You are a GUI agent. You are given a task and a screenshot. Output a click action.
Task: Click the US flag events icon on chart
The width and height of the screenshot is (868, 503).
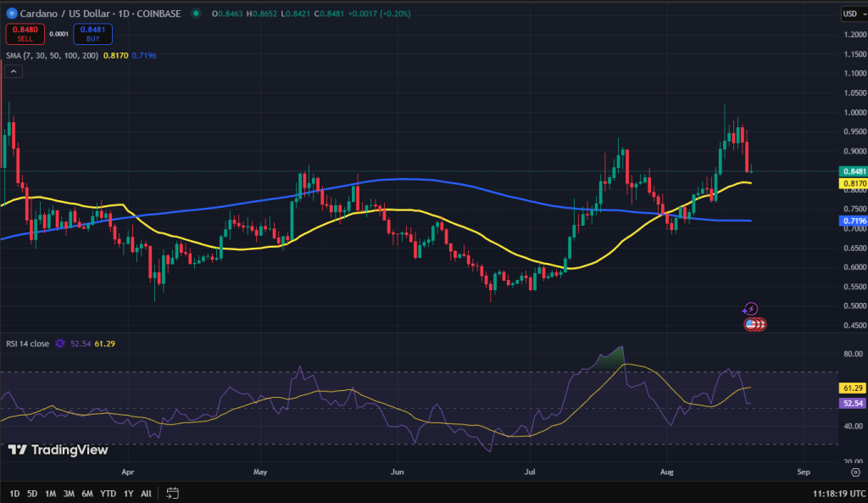pyautogui.click(x=753, y=324)
